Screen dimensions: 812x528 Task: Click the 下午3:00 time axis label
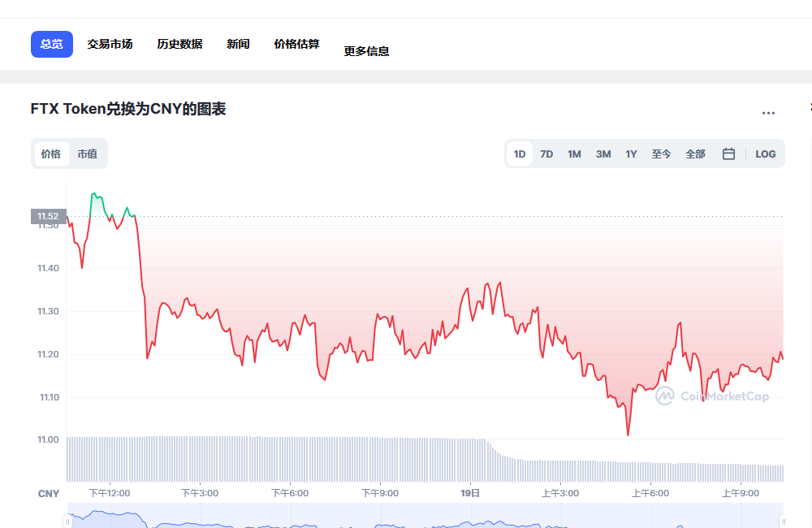click(x=200, y=493)
